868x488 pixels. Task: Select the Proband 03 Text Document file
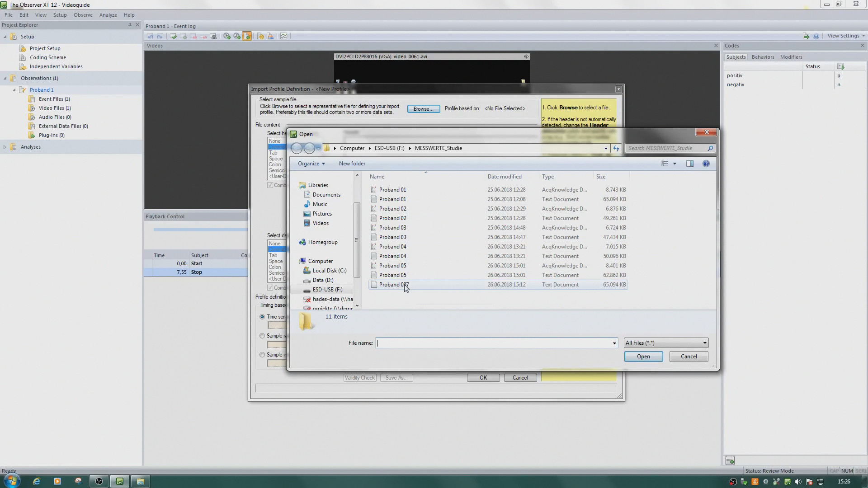(498, 237)
